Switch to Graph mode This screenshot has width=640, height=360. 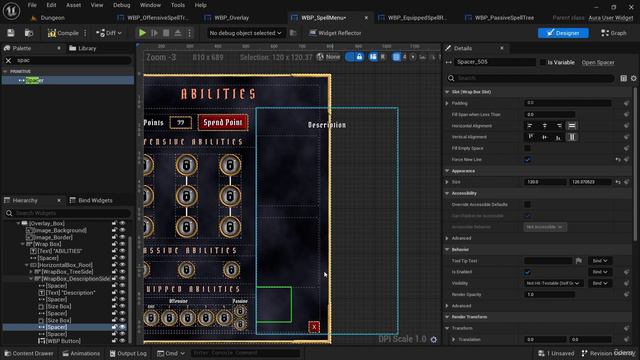pyautogui.click(x=614, y=33)
